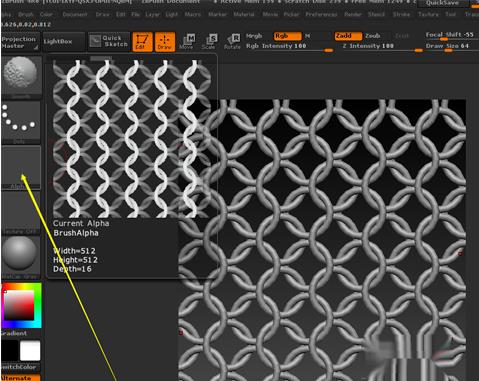Image resolution: width=479 pixels, height=381 pixels.
Task: Pick a hue in the color picker
Action: click(21, 305)
